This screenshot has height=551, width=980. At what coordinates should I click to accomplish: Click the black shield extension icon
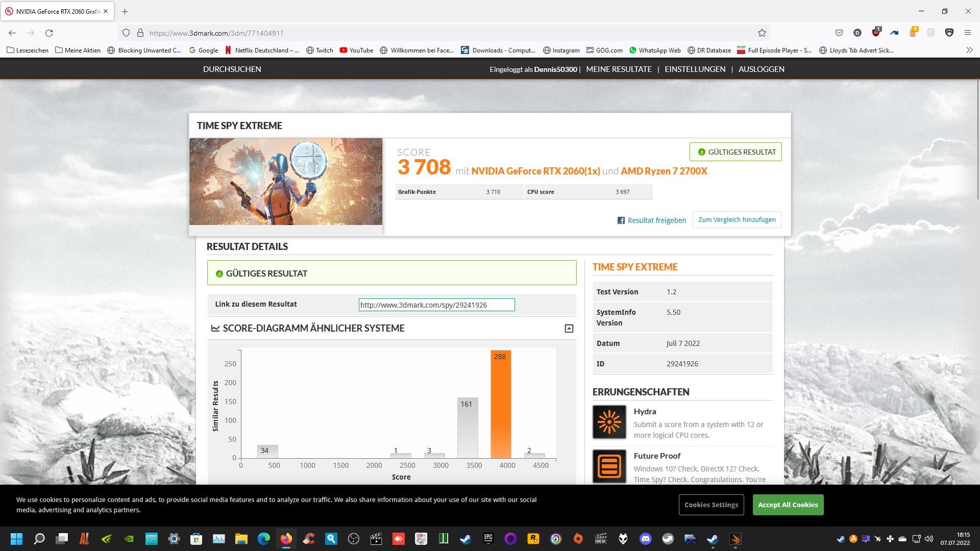(x=949, y=33)
